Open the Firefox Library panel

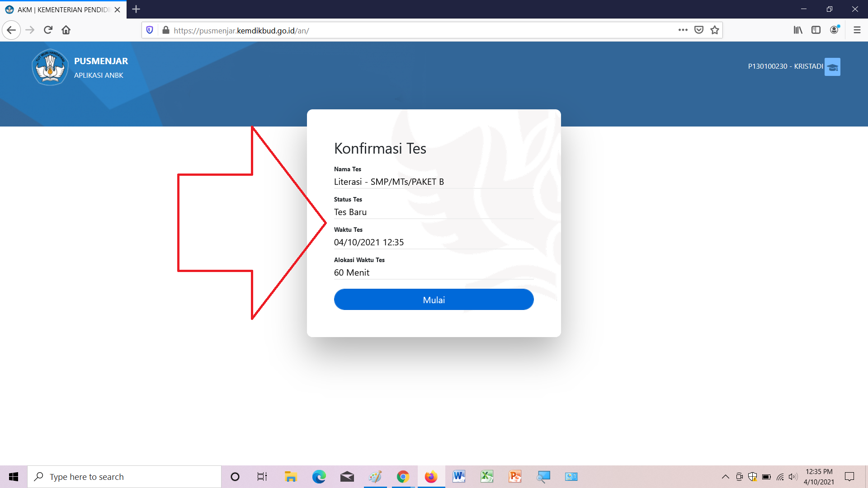(x=797, y=30)
